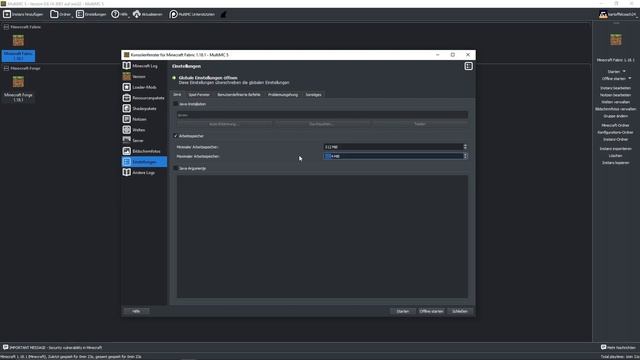Open the Ordner menu in main toolbar

click(60, 14)
